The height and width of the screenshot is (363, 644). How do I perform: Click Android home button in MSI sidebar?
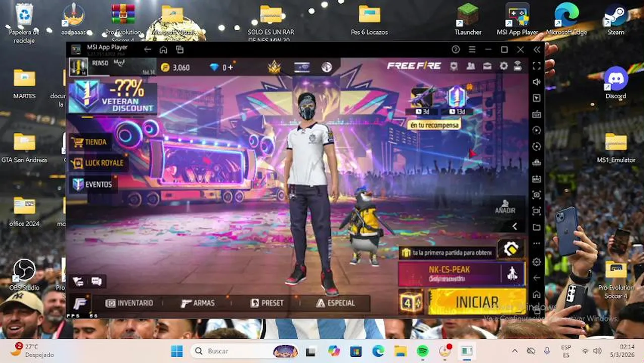(537, 294)
